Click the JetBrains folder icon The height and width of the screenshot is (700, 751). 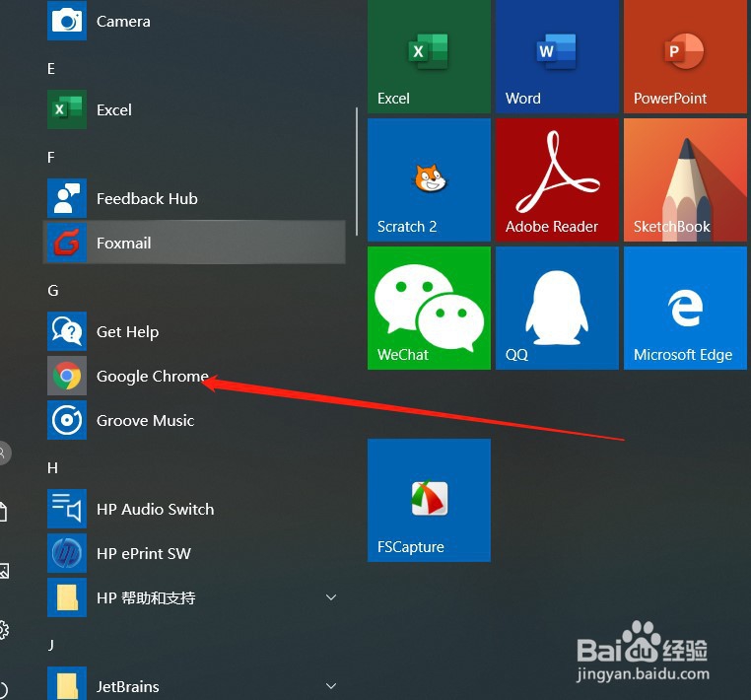[67, 684]
